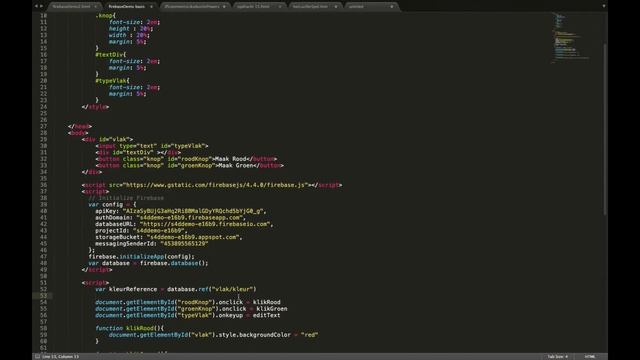640x360 pixels.
Task: Click "function klikRood()" declaration
Action: (129, 329)
